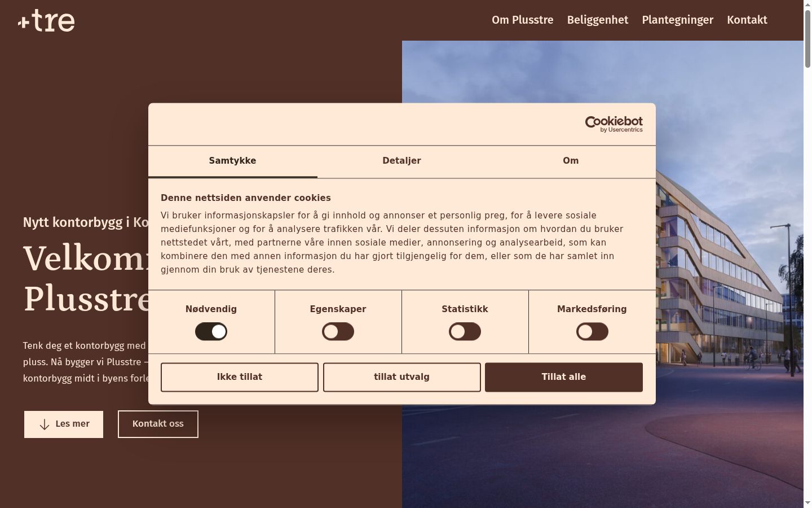The height and width of the screenshot is (508, 812).
Task: Open Plantegninger navigation item
Action: pyautogui.click(x=677, y=20)
